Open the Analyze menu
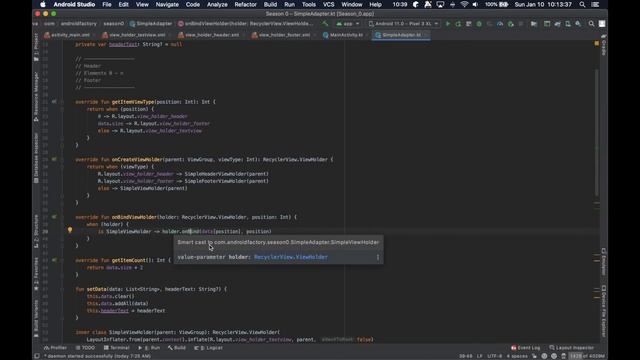640x360 pixels. coord(217,4)
